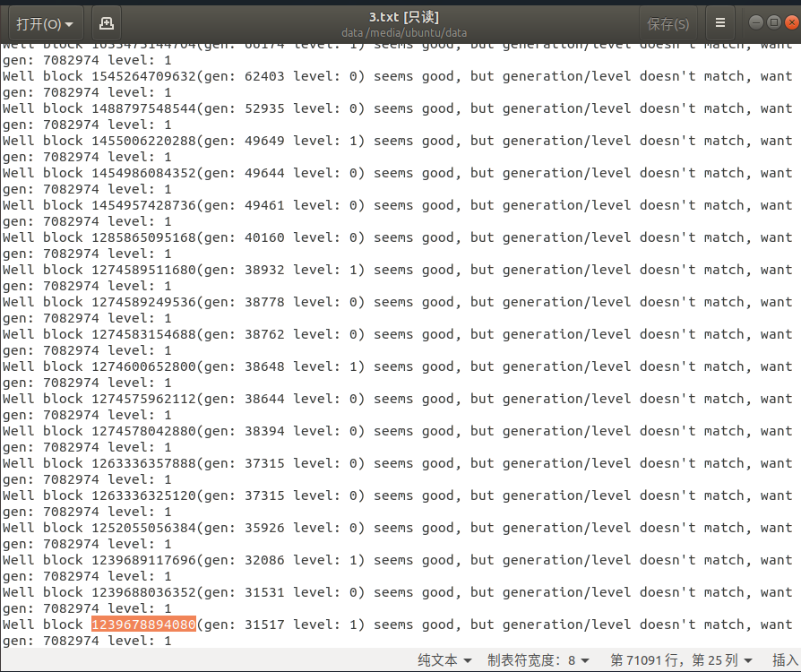Set cursor at block number 1274600652800
The width and height of the screenshot is (801, 672).
point(143,366)
